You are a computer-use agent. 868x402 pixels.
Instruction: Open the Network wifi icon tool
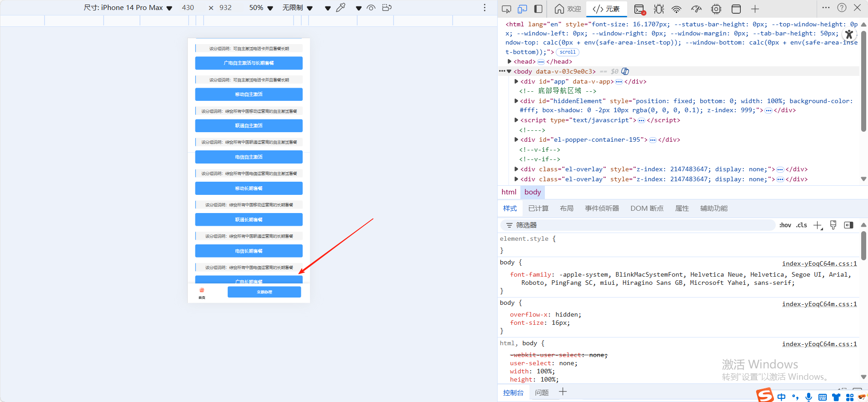click(677, 9)
